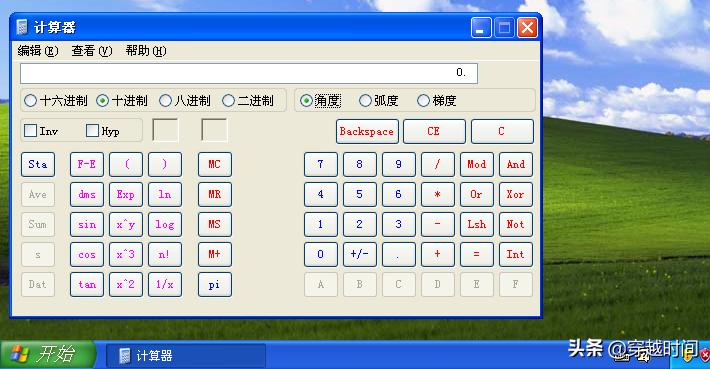Click digit 7

pos(321,164)
